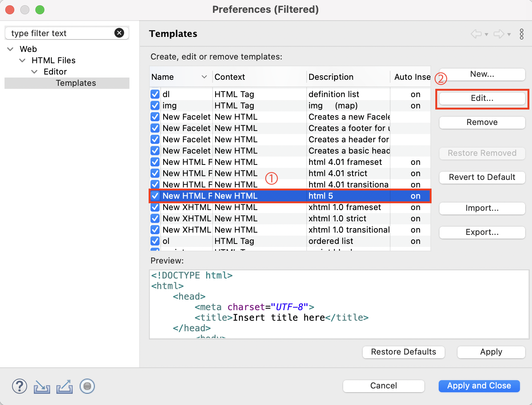Clear the filter text with X icon
Screen dimensions: 532x405
pos(119,33)
